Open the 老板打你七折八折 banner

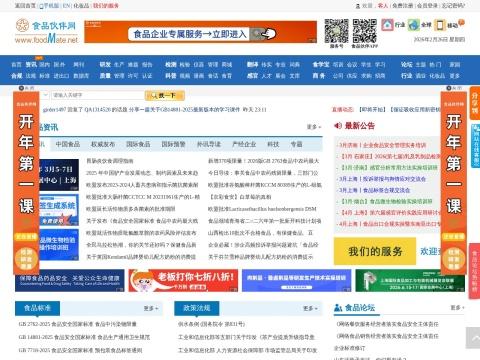click(x=183, y=280)
